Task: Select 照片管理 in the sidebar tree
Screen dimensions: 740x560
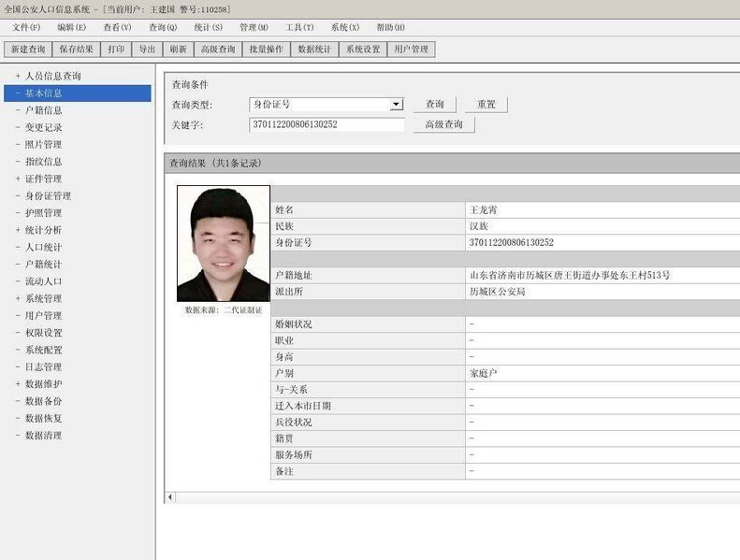Action: pyautogui.click(x=43, y=144)
